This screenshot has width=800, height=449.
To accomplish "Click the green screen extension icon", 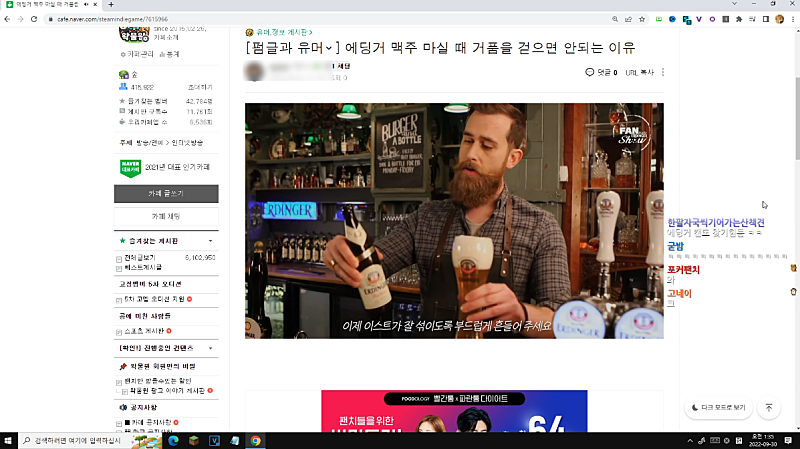I will pyautogui.click(x=659, y=19).
